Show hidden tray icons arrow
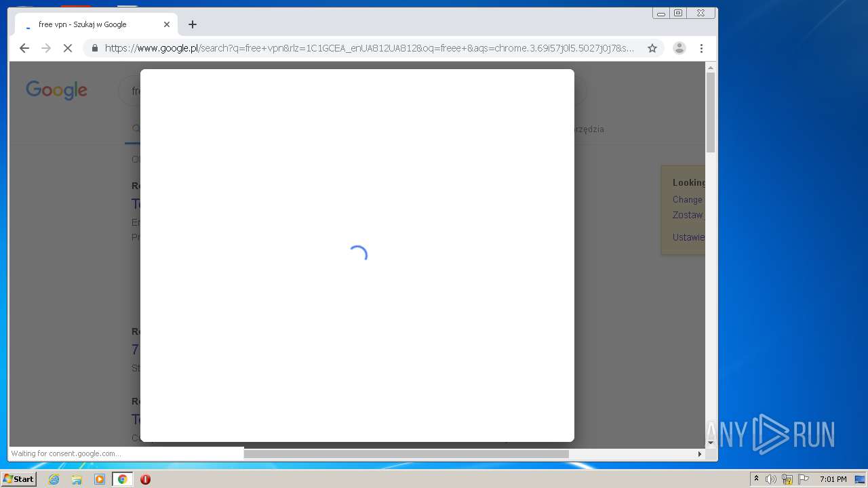This screenshot has width=868, height=488. pos(756,479)
